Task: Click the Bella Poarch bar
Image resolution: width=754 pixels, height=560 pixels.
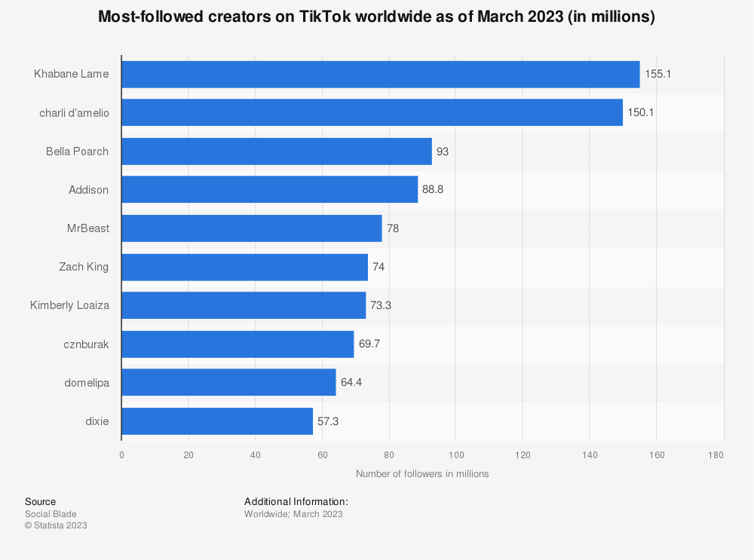Action: 277,151
